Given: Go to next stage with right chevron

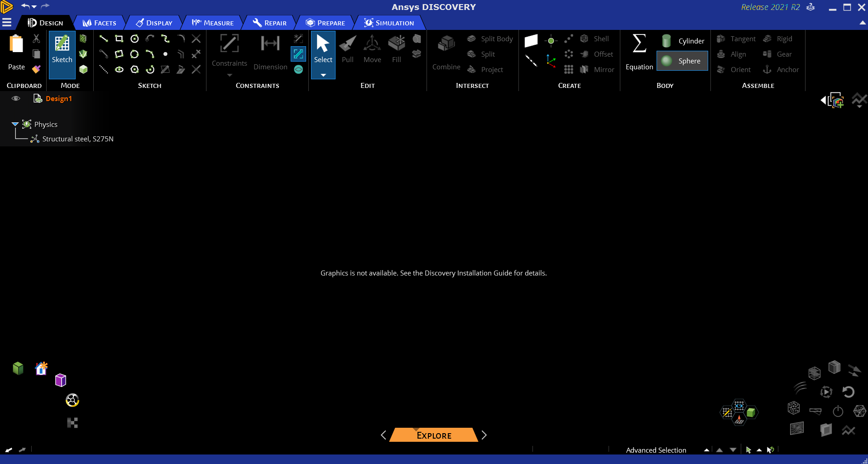Looking at the screenshot, I should pos(484,435).
